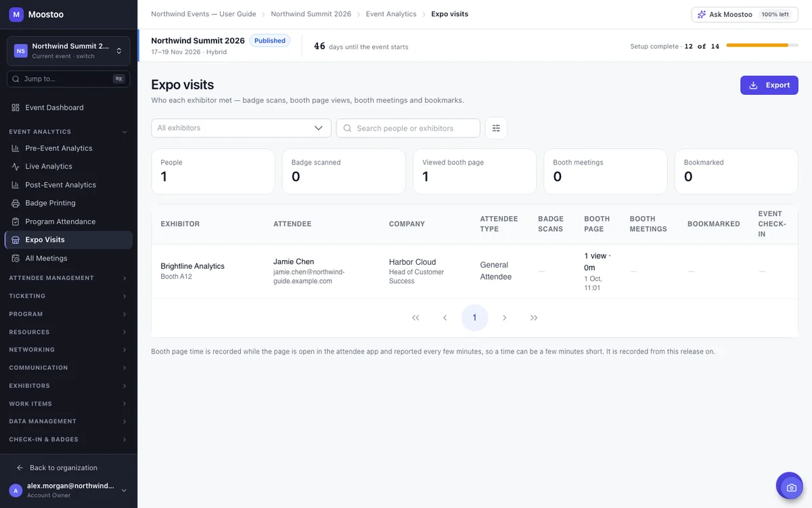Export the expo visits data
This screenshot has width=812, height=508.
[769, 85]
